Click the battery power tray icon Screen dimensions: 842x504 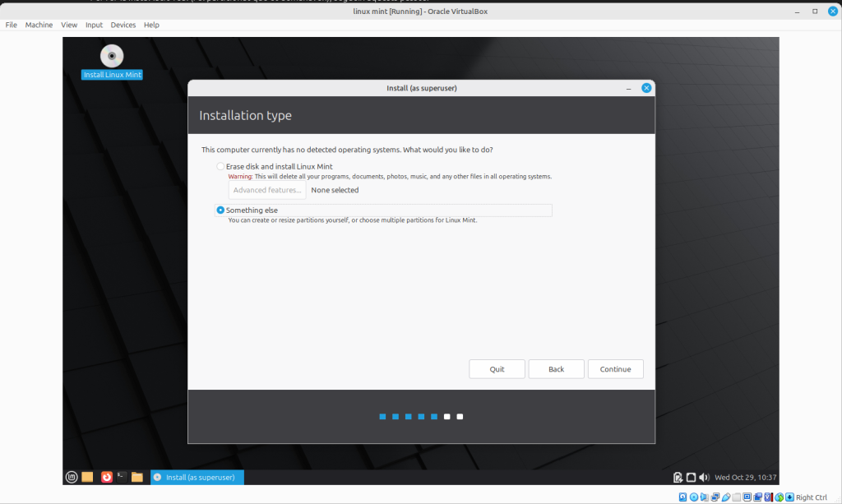(678, 478)
